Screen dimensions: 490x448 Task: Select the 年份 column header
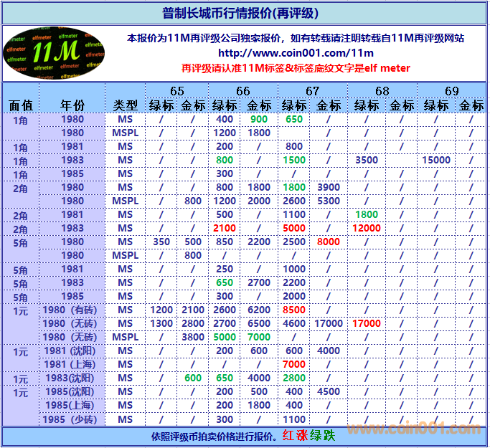tap(72, 105)
